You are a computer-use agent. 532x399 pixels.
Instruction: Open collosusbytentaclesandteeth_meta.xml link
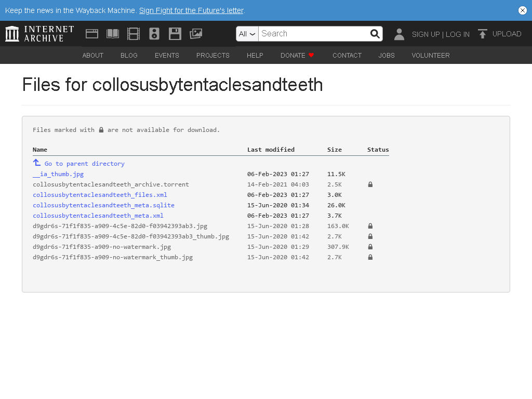pyautogui.click(x=98, y=216)
